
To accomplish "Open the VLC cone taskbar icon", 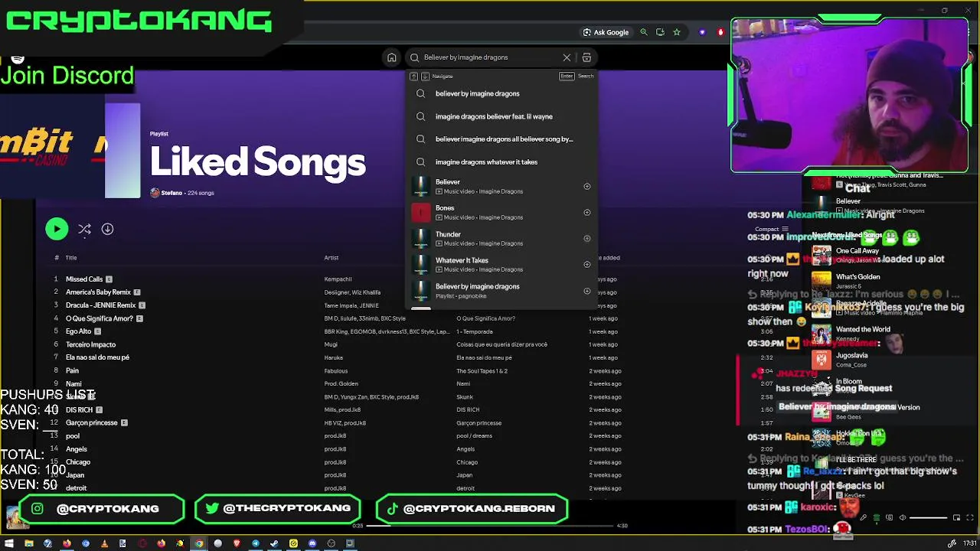I will coord(104,543).
